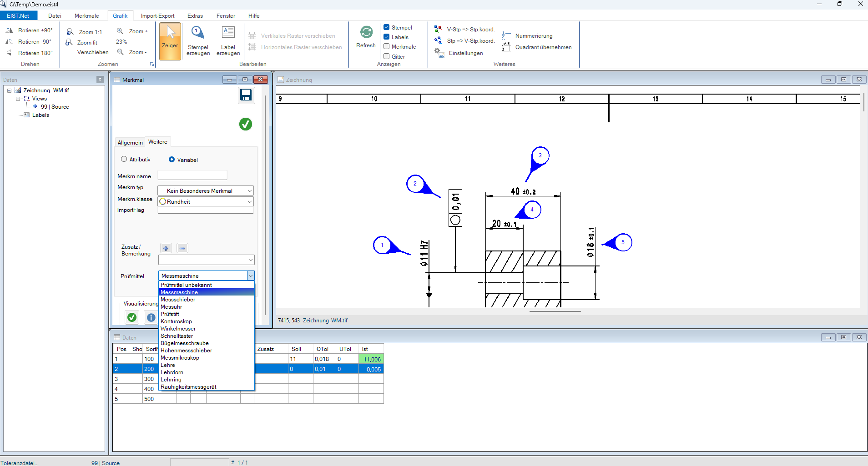This screenshot has height=466, width=868.
Task: Click the save diskette icon in Merkmal
Action: pyautogui.click(x=246, y=95)
